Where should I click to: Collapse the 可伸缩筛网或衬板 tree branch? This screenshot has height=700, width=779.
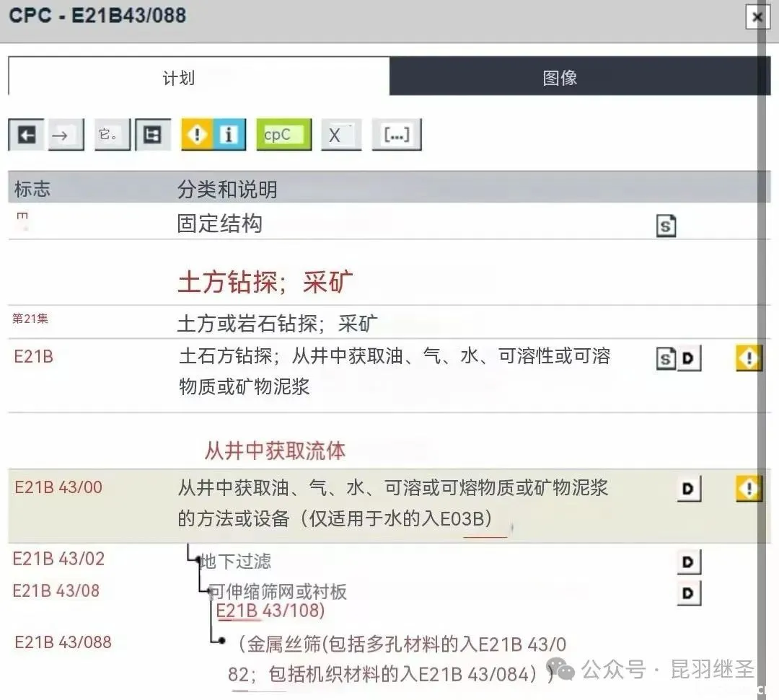[x=209, y=591]
